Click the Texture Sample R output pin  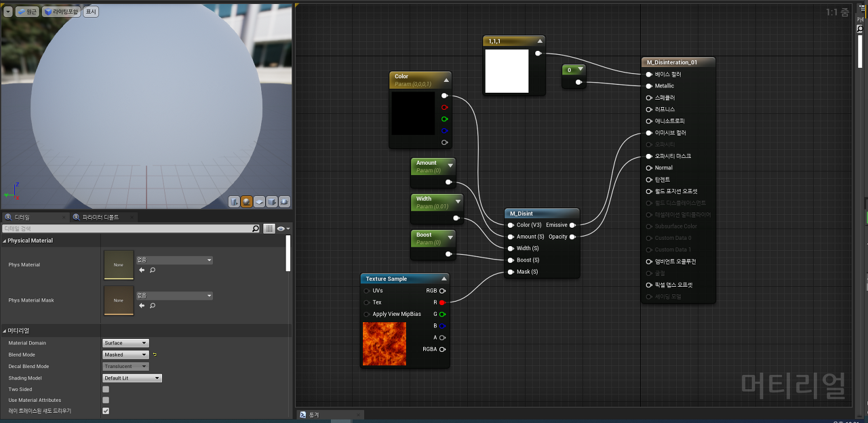(x=442, y=302)
